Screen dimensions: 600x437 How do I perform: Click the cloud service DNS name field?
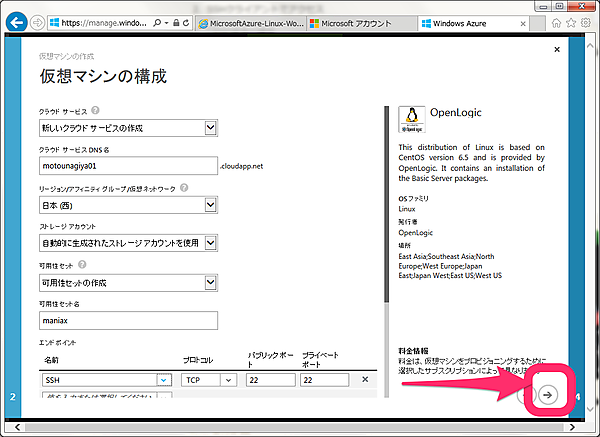(x=128, y=166)
